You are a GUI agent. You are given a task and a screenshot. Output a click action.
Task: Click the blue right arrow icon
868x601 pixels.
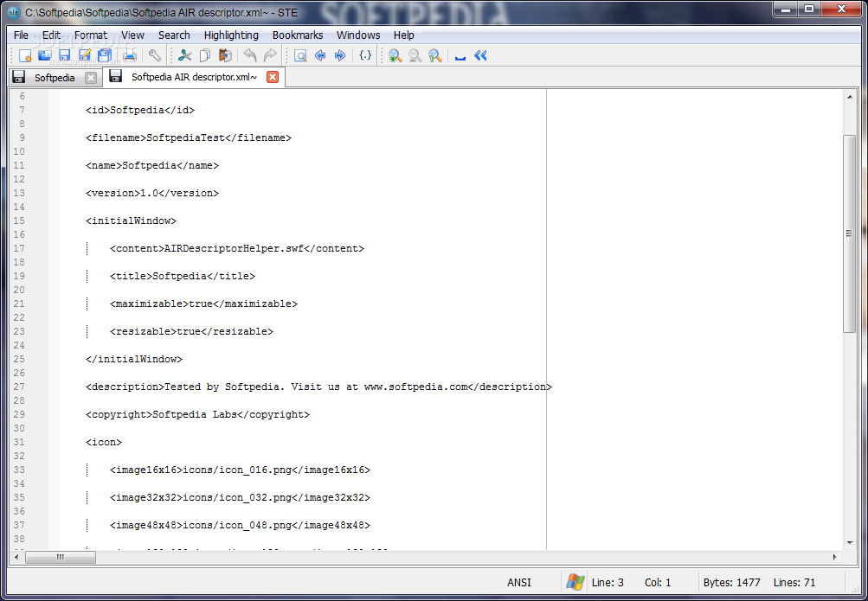tap(340, 55)
